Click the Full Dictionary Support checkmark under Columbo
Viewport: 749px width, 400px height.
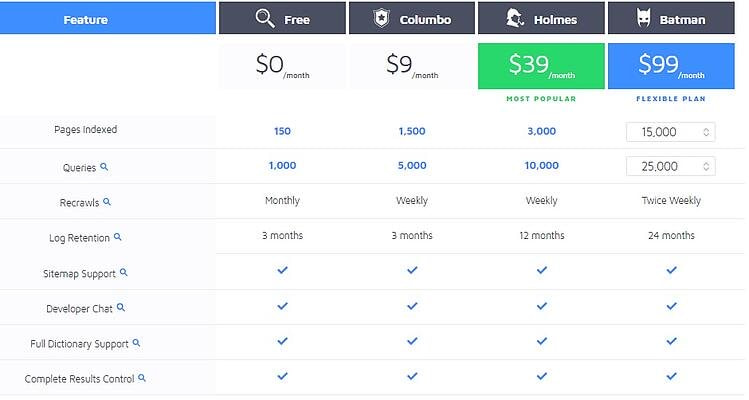pos(412,341)
